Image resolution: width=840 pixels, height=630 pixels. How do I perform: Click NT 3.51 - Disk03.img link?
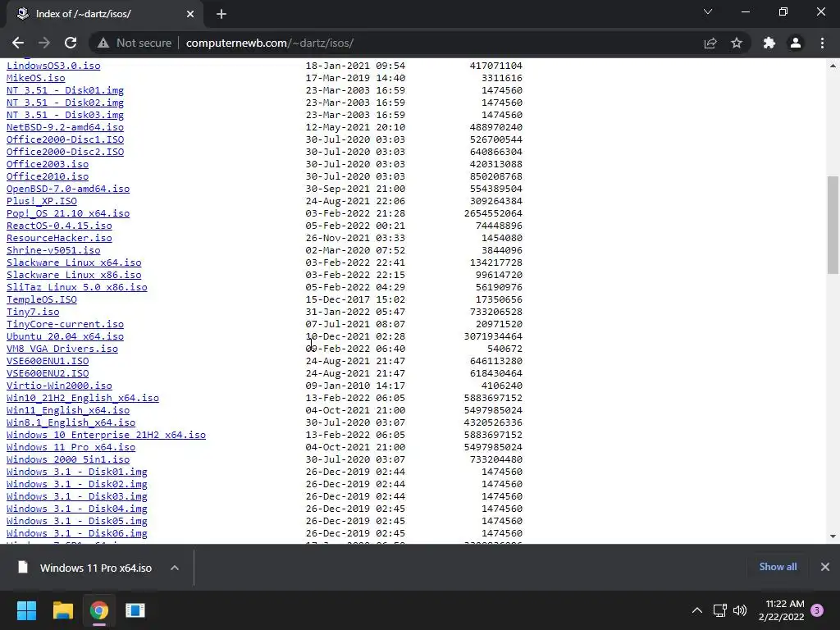tap(65, 115)
